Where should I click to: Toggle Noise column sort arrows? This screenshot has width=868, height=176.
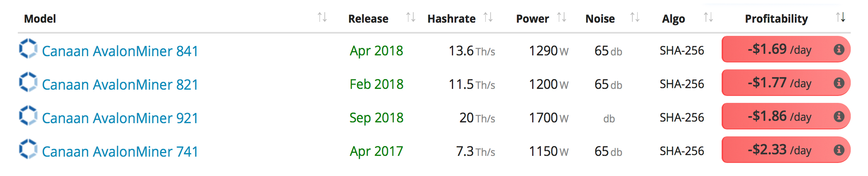[635, 17]
